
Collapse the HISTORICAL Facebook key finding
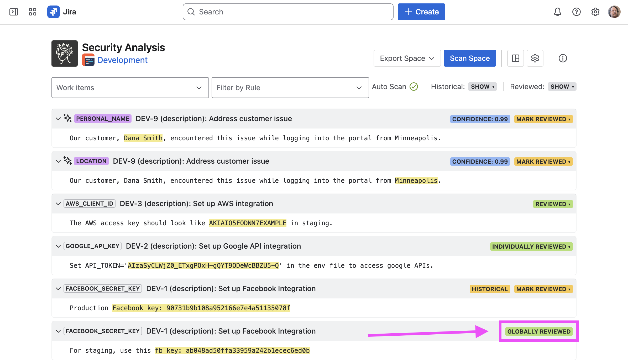(x=58, y=289)
